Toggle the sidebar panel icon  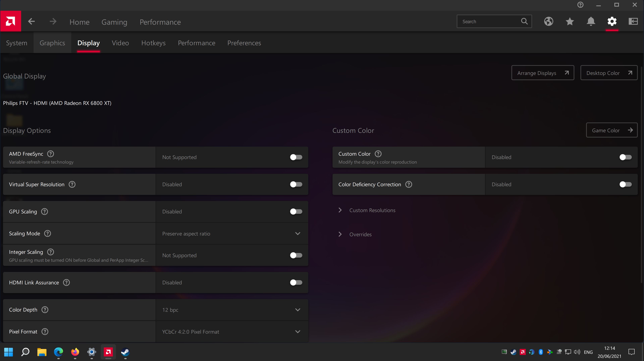(x=633, y=21)
